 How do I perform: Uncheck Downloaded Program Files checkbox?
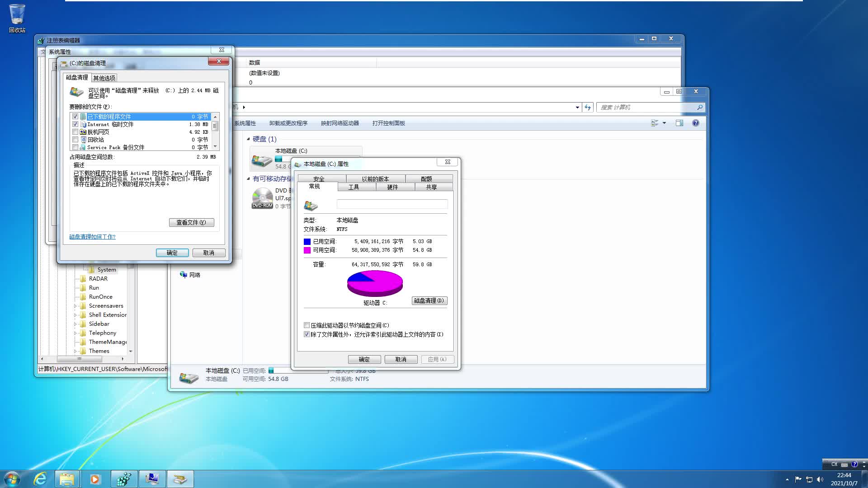point(75,117)
